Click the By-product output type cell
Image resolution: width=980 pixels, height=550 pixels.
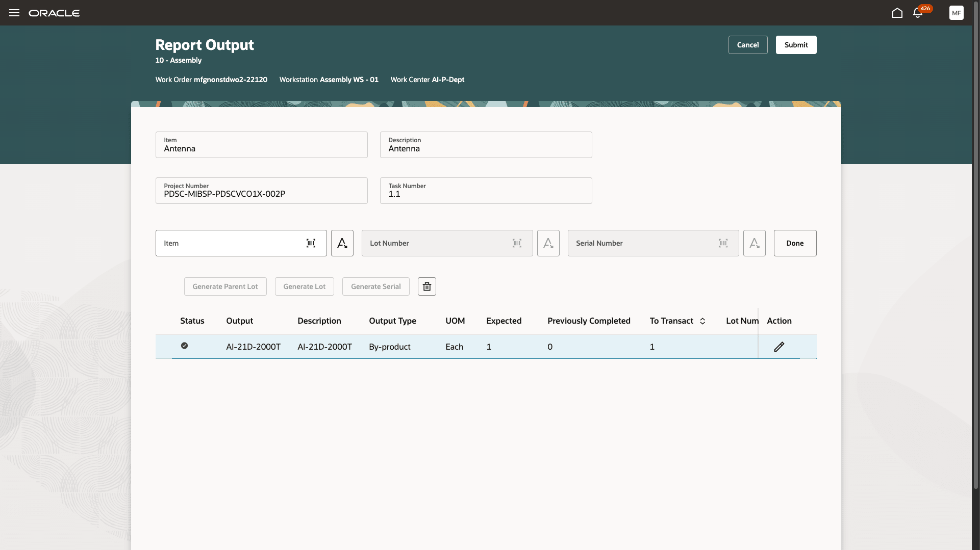(390, 347)
